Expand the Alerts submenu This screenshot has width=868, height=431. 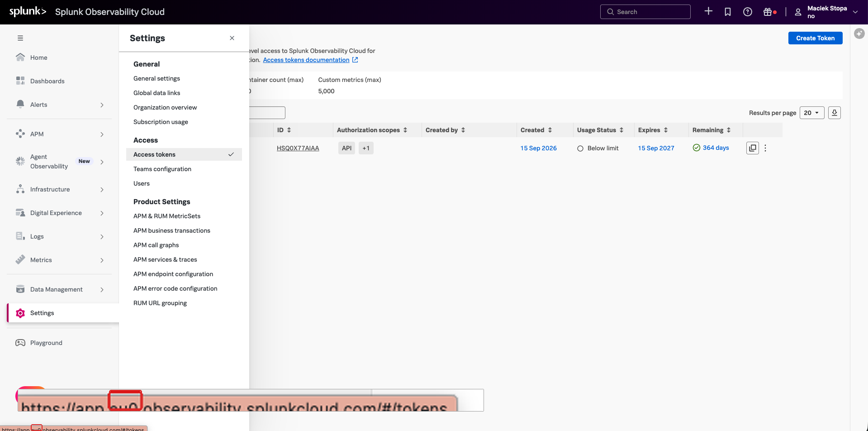click(x=102, y=105)
